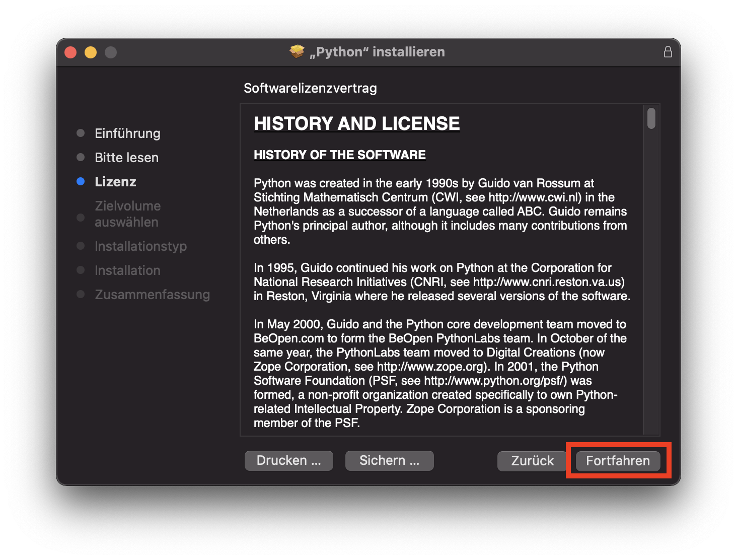Image resolution: width=737 pixels, height=560 pixels.
Task: Click the HISTORY AND LICENSE heading
Action: point(356,123)
